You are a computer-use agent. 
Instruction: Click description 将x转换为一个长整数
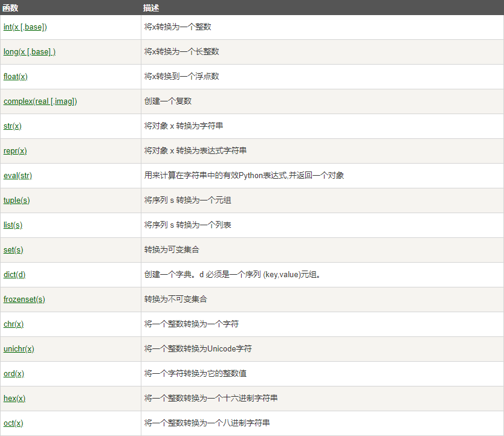[182, 51]
